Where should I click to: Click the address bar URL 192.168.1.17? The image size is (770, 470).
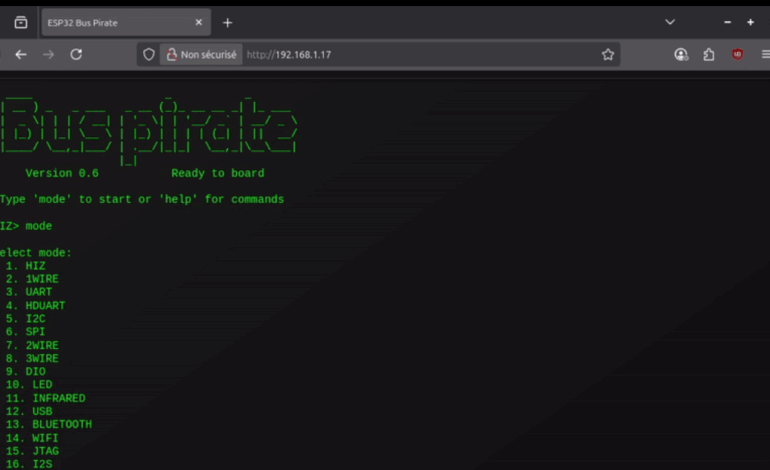[289, 55]
